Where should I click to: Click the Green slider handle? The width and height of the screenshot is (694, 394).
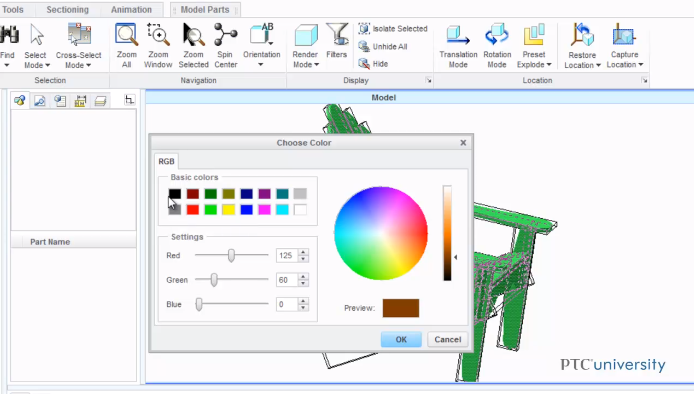tap(214, 280)
